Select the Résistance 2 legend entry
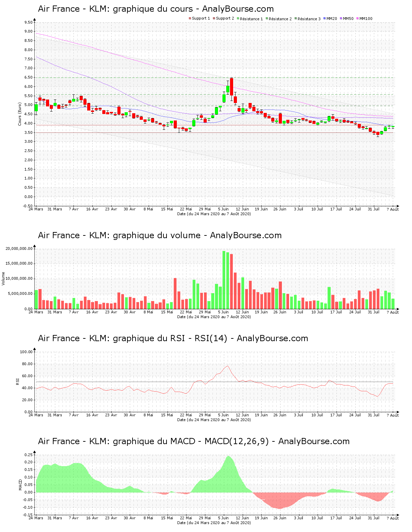Viewport: 412px width, 532px height. 278,19
